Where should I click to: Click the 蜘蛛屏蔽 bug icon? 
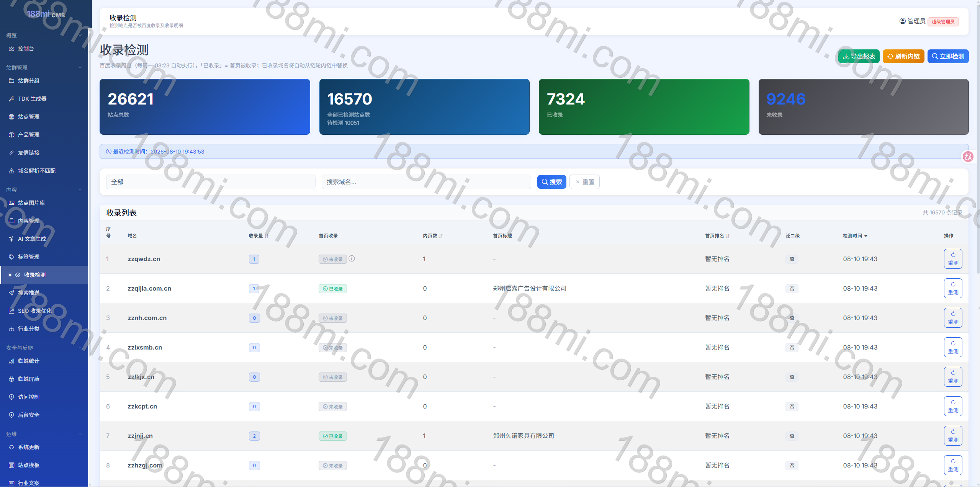[x=11, y=379]
